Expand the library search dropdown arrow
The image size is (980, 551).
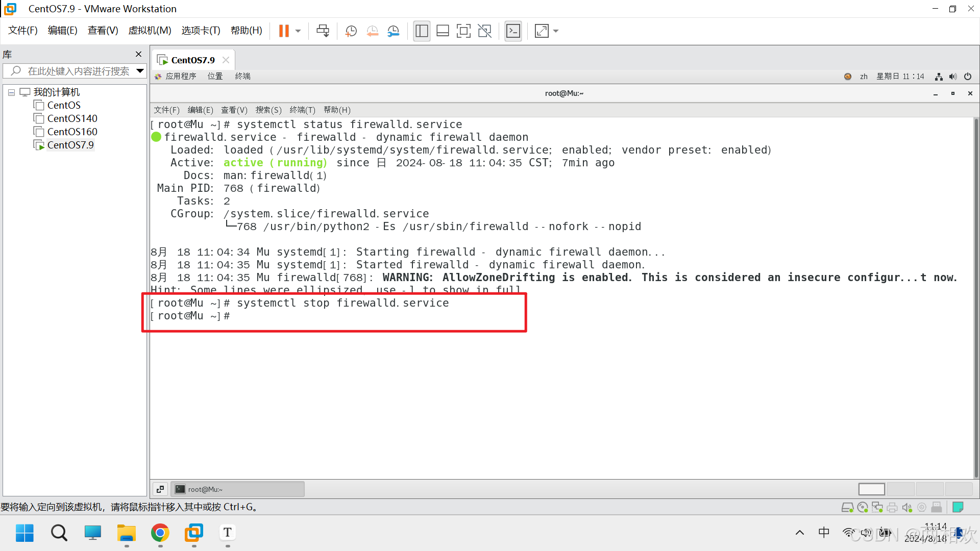click(x=140, y=71)
